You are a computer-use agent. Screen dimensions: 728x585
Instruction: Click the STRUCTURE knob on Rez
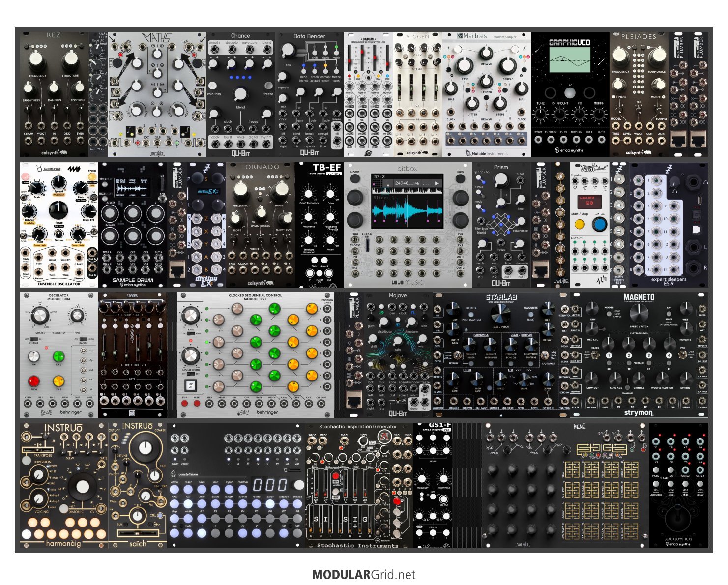pos(70,59)
